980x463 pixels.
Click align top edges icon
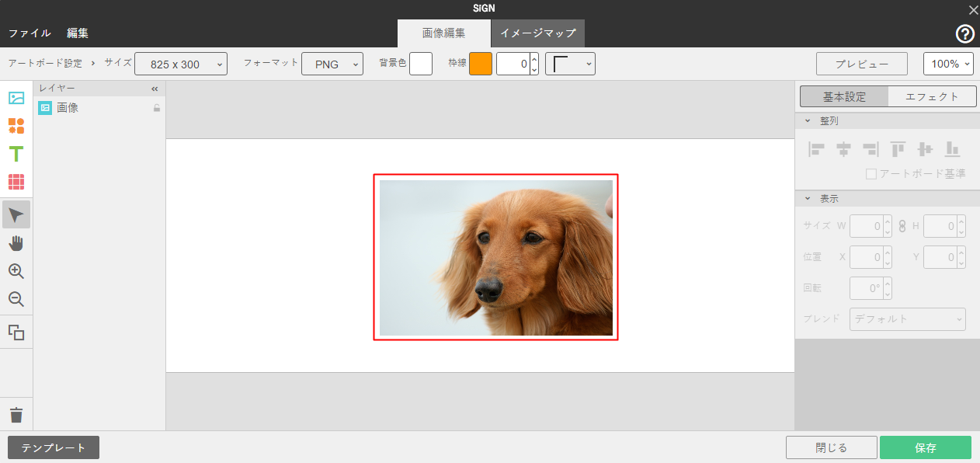(898, 148)
